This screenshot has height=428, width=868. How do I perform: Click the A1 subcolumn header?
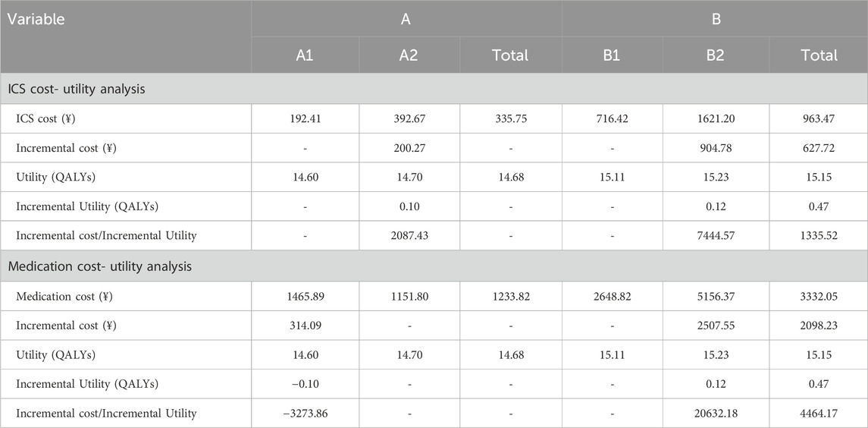coord(305,55)
